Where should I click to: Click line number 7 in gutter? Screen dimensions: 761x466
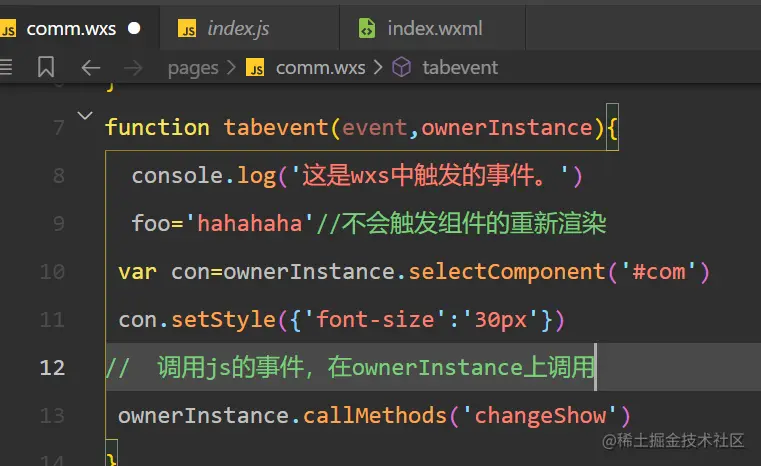point(59,128)
